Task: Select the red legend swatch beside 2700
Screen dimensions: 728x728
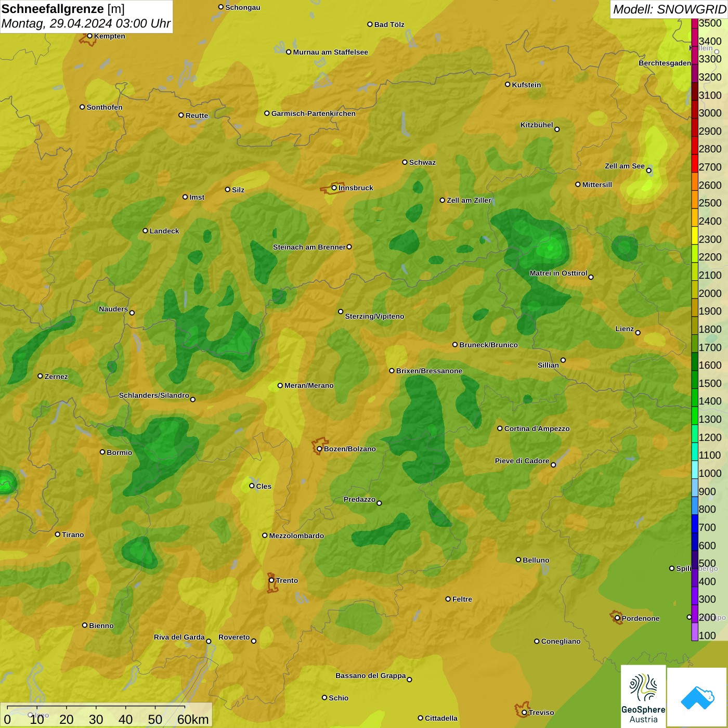Action: [x=695, y=164]
